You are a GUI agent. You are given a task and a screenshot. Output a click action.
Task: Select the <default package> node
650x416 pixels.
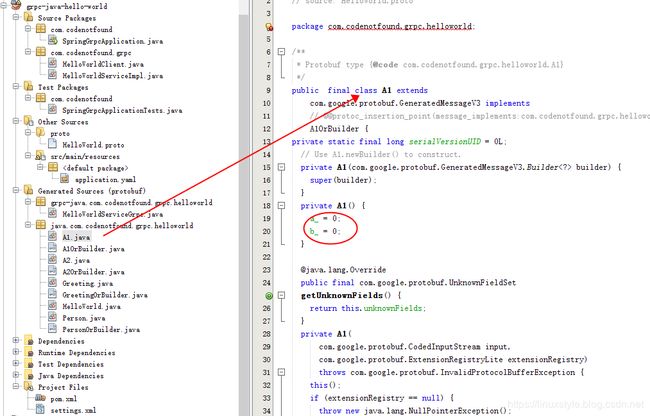pyautogui.click(x=95, y=168)
